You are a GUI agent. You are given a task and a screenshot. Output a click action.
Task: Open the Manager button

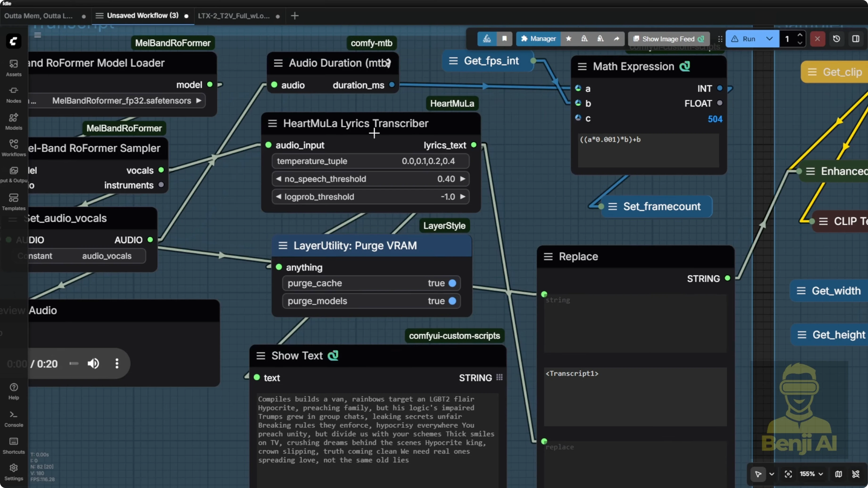(x=538, y=39)
